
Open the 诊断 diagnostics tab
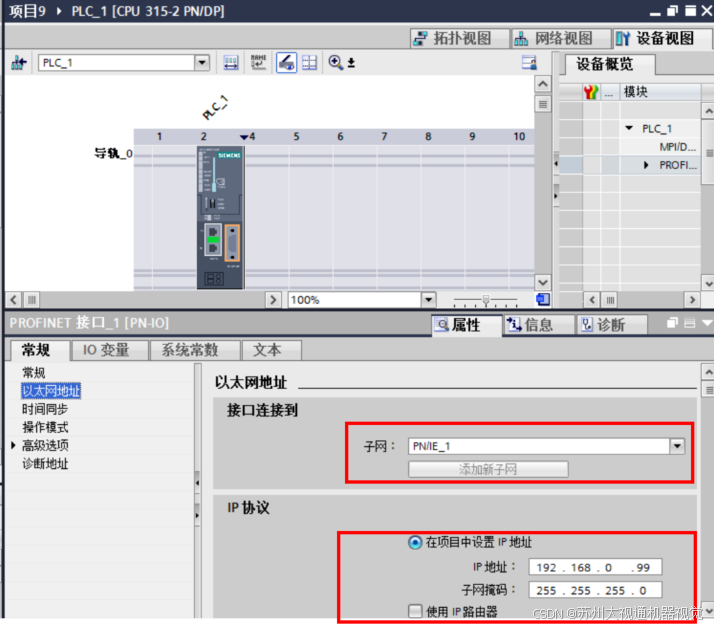(611, 325)
